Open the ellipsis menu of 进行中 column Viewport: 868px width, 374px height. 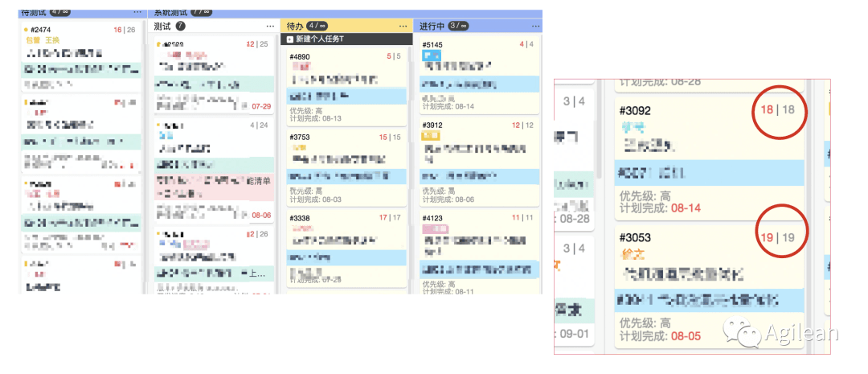click(x=535, y=26)
